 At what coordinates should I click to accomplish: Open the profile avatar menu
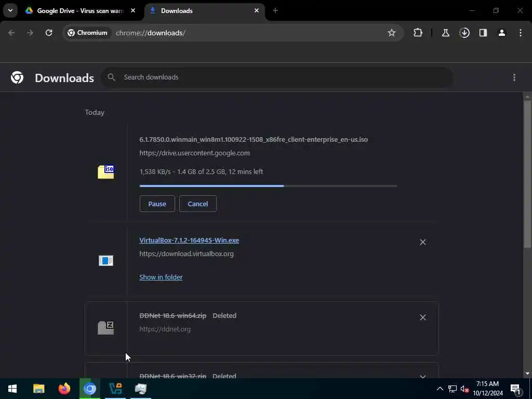(x=502, y=33)
